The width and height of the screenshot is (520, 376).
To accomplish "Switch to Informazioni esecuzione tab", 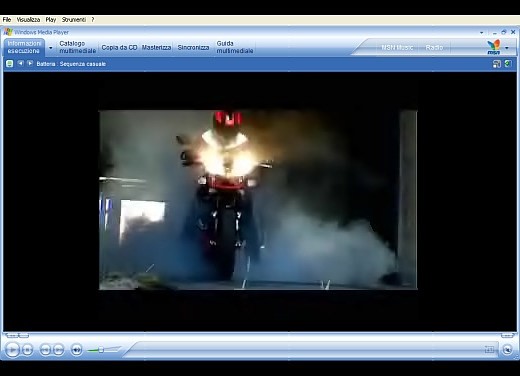I will click(x=24, y=47).
